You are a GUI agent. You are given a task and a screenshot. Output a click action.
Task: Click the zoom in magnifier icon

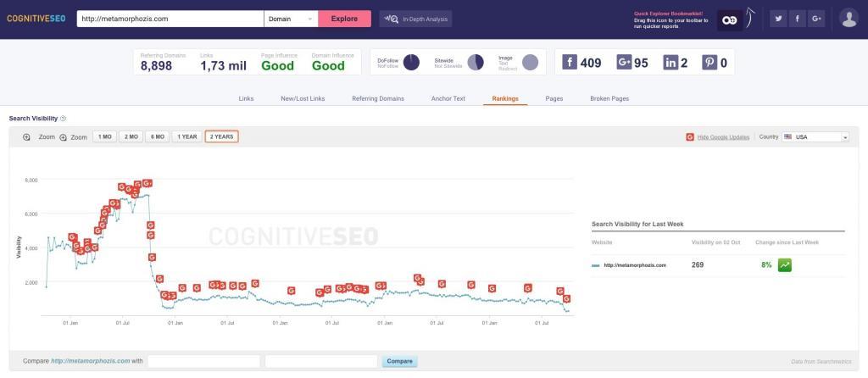pyautogui.click(x=63, y=137)
